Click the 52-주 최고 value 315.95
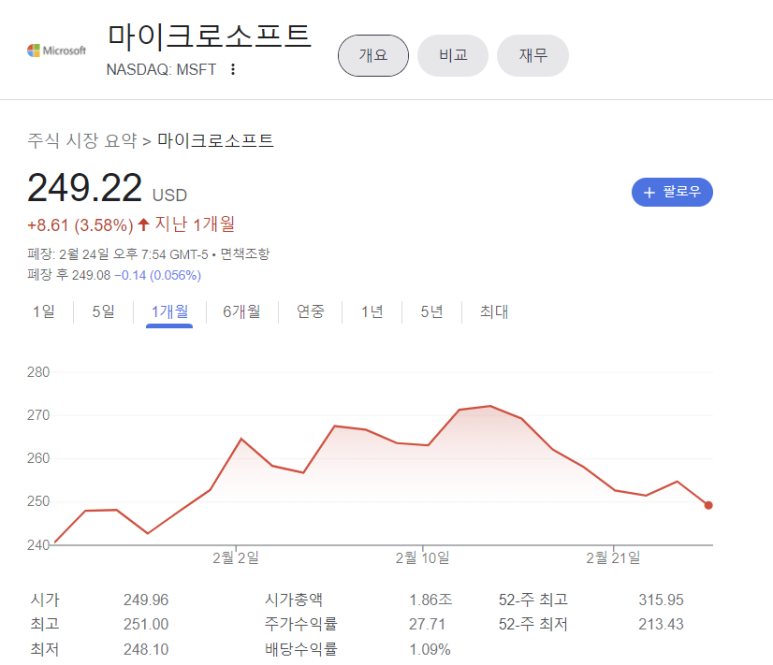 [x=661, y=600]
